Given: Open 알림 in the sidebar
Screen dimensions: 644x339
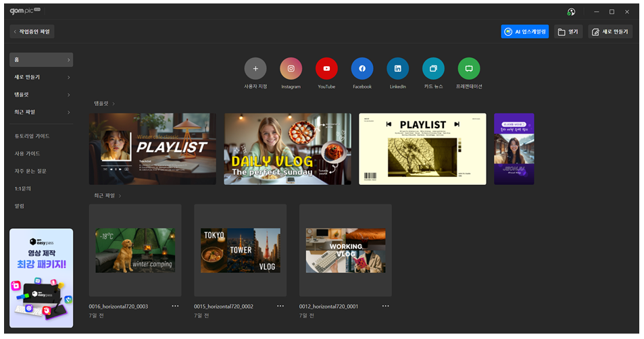Looking at the screenshot, I should tap(20, 206).
